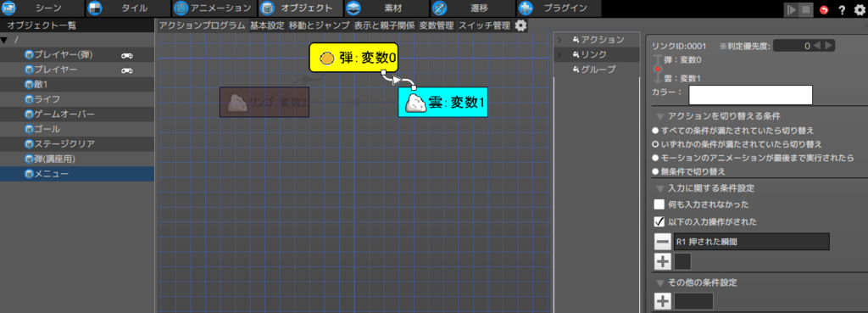
Task: Select モーションのアニメーションが最後まで実行されたら option
Action: [x=655, y=158]
